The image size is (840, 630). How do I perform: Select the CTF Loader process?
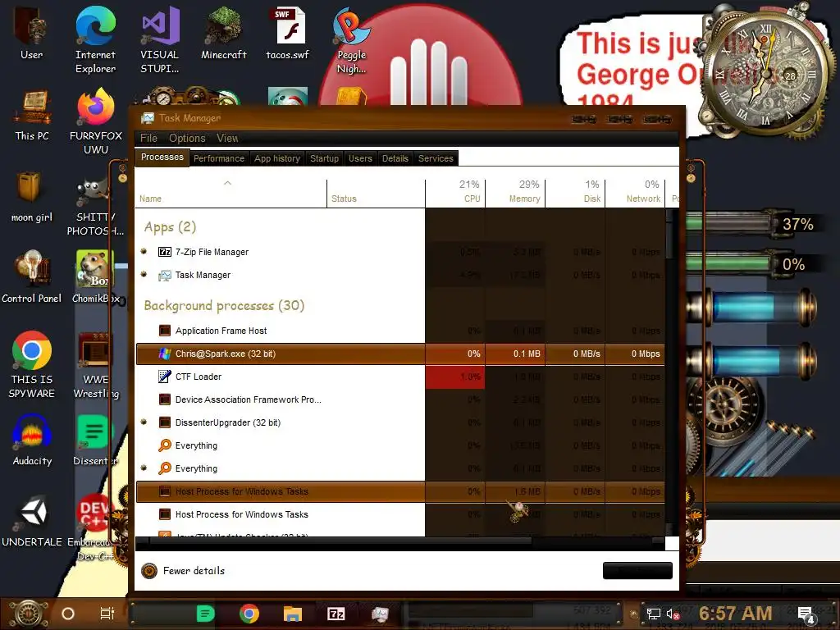[400, 377]
